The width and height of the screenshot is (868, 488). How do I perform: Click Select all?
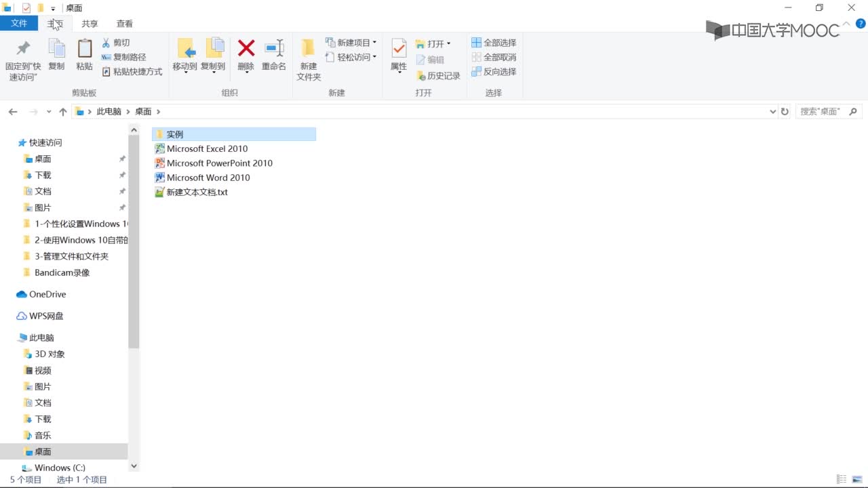point(494,43)
